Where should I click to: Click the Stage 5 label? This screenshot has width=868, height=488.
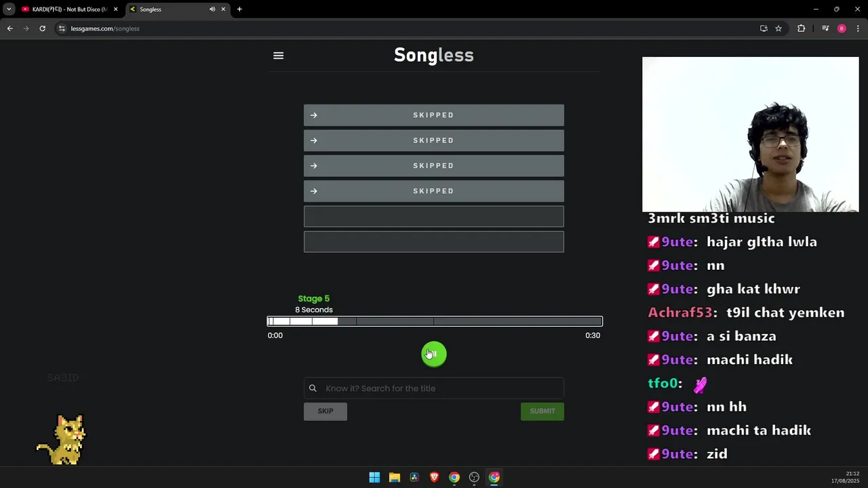(x=313, y=298)
